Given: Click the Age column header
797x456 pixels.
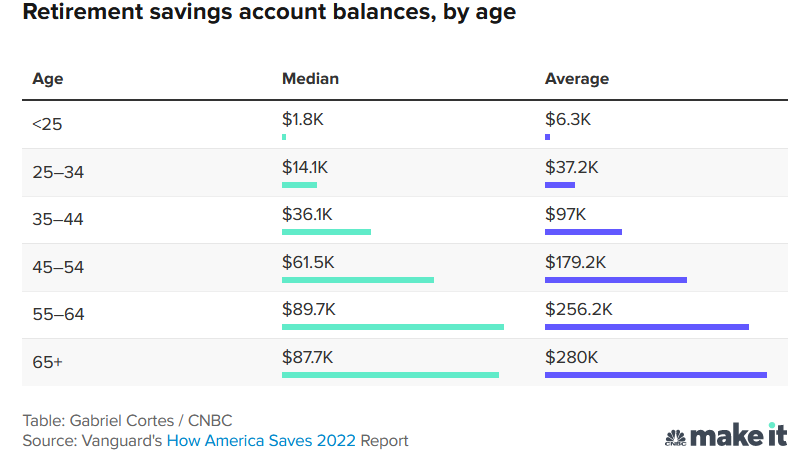Looking at the screenshot, I should coord(48,79).
